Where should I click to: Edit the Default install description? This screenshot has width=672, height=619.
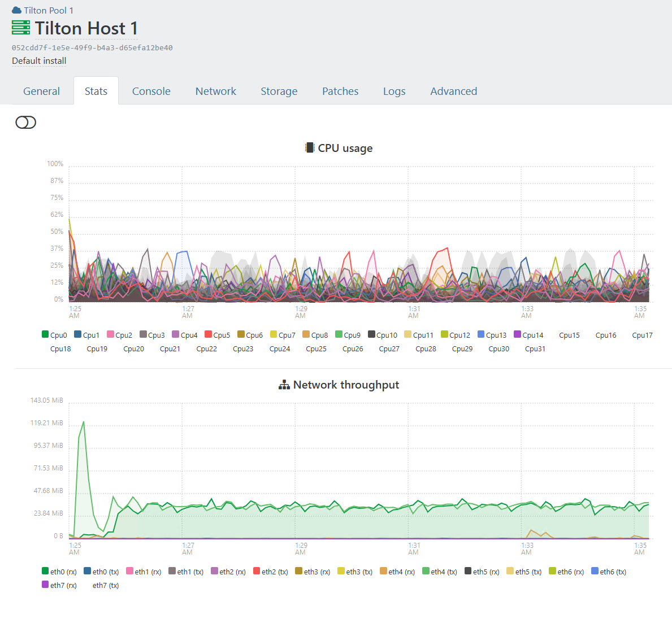coord(39,61)
